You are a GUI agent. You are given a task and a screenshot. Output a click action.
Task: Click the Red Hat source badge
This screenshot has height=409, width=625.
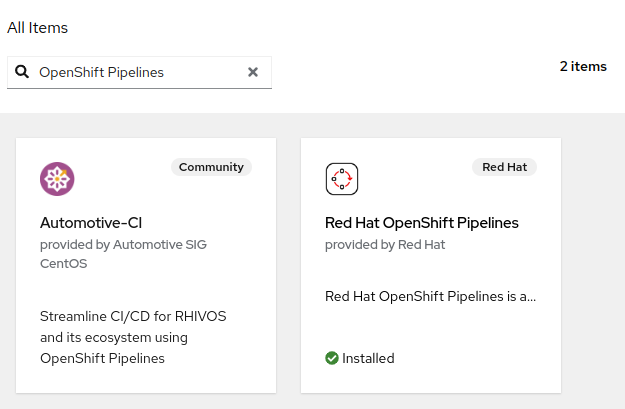[504, 167]
